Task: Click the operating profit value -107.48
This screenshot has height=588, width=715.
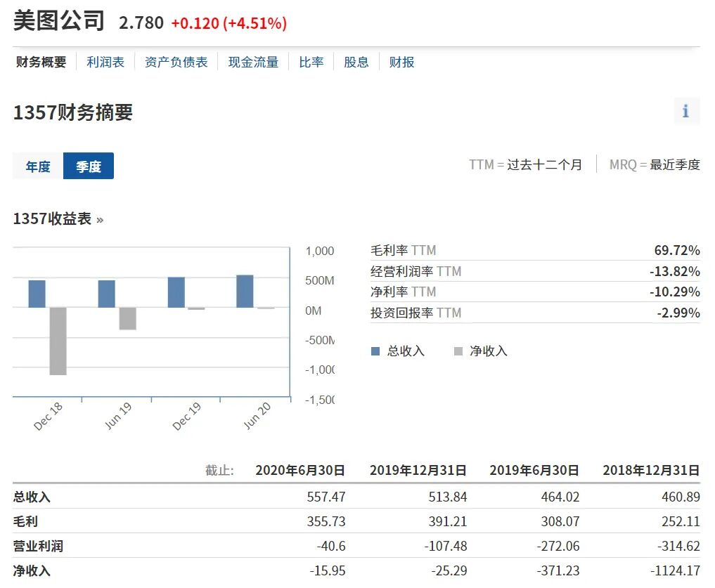Action: [446, 546]
